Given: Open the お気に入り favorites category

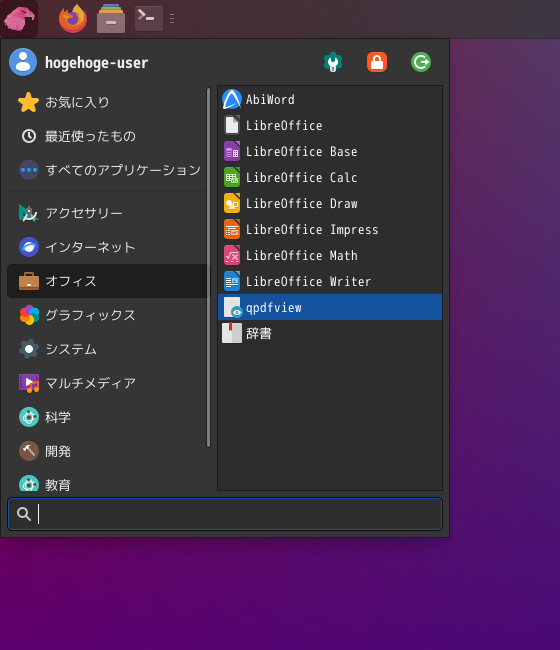Looking at the screenshot, I should point(107,102).
